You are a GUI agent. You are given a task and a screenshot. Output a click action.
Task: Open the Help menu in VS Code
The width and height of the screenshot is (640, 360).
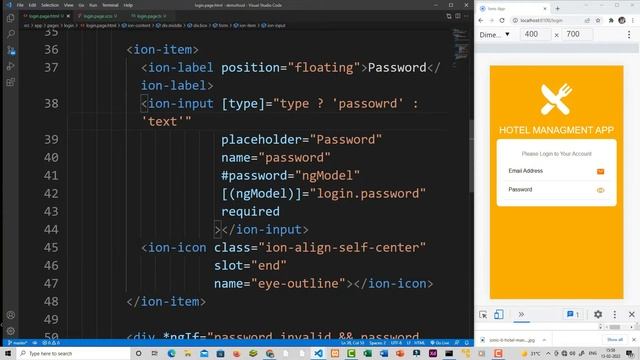(128, 5)
